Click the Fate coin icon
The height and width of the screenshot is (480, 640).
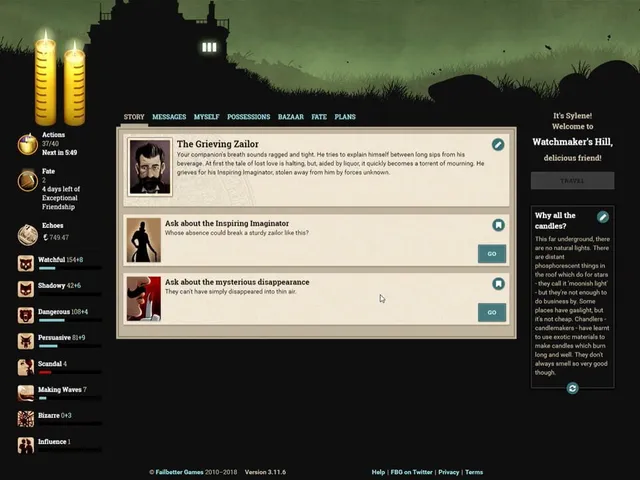[x=27, y=181]
